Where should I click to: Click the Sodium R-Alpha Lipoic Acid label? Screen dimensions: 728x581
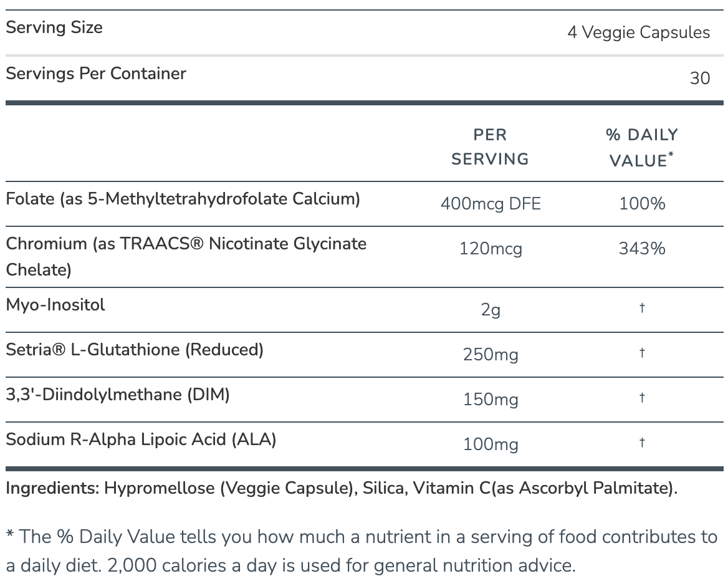(x=141, y=439)
